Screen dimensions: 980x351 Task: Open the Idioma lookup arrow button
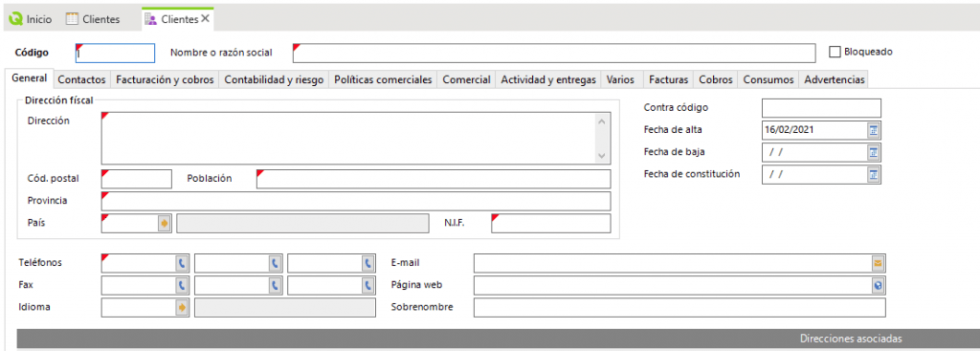click(x=182, y=308)
